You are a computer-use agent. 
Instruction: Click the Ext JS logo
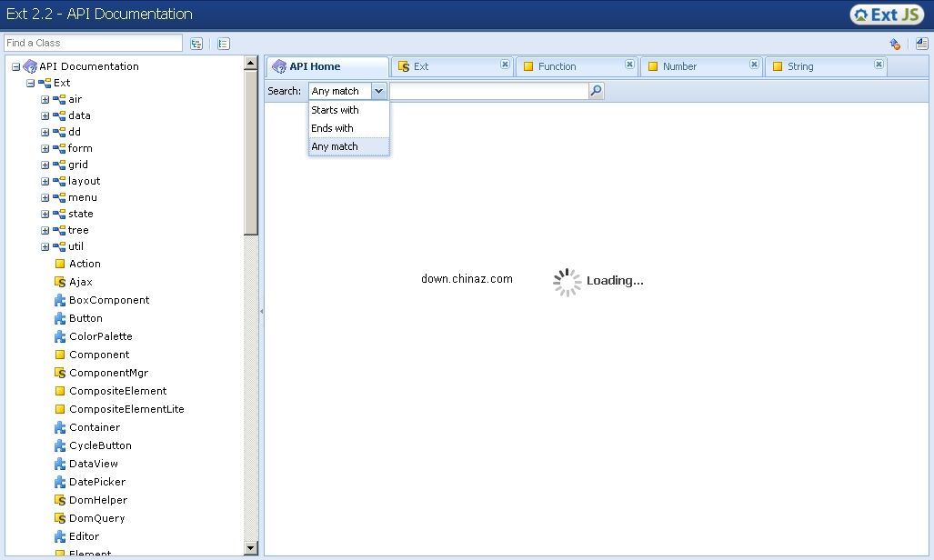(887, 15)
